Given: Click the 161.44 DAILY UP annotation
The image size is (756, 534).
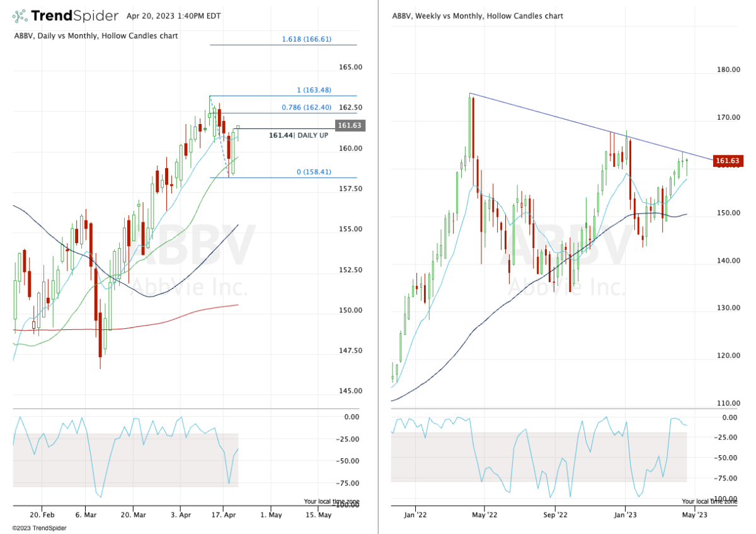Looking at the screenshot, I should tap(298, 135).
